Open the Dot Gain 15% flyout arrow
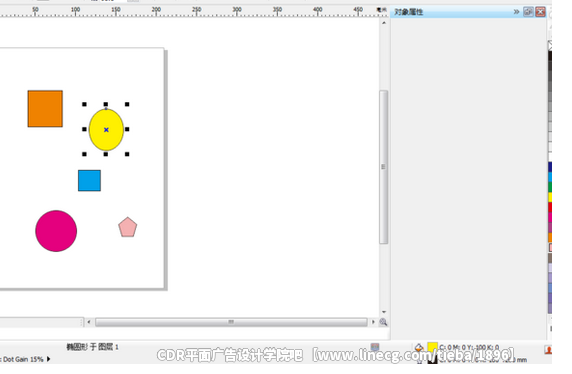The image size is (572, 374). [x=49, y=359]
